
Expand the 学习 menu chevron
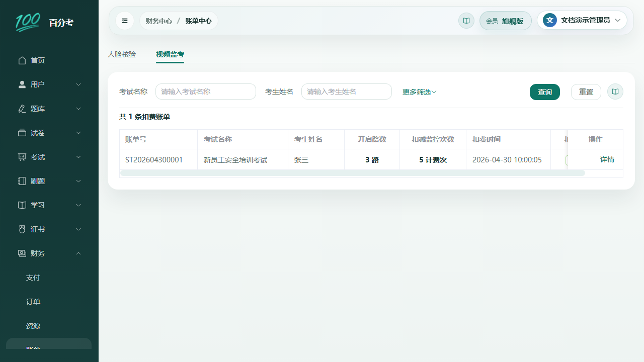pos(78,205)
